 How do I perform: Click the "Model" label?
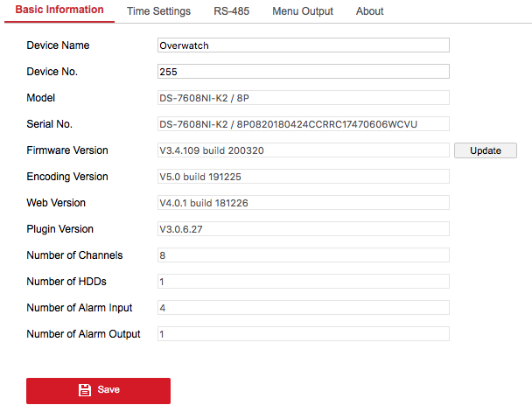pyautogui.click(x=41, y=98)
